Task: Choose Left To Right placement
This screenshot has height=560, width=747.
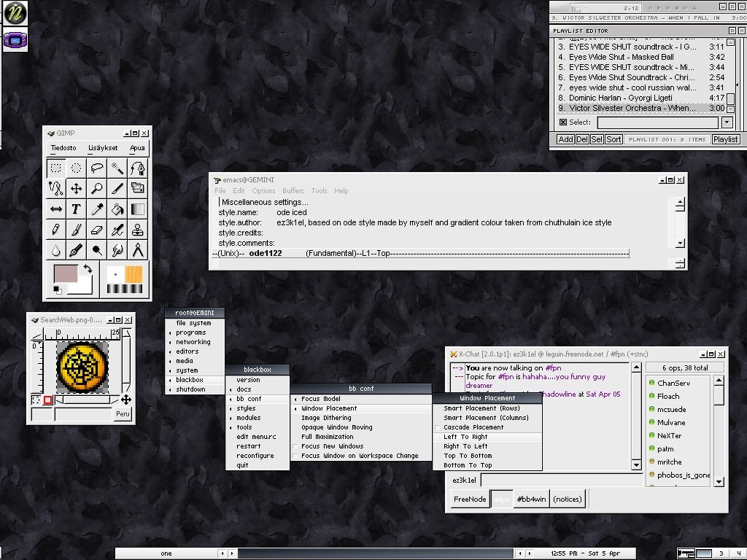Action: [x=487, y=437]
